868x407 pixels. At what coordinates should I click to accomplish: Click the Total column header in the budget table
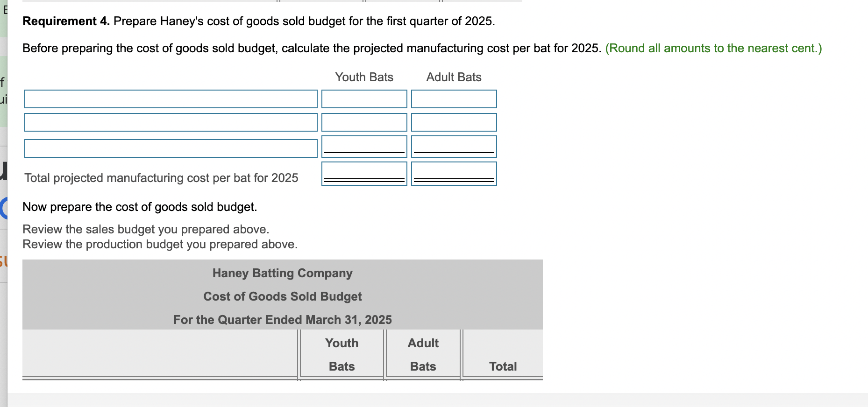click(x=503, y=366)
